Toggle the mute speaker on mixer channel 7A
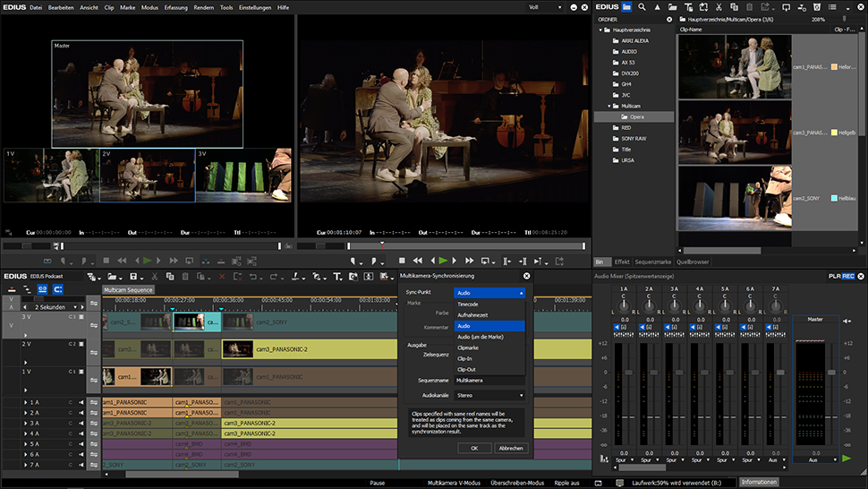Screen dimensions: 868x489 pos(769,327)
